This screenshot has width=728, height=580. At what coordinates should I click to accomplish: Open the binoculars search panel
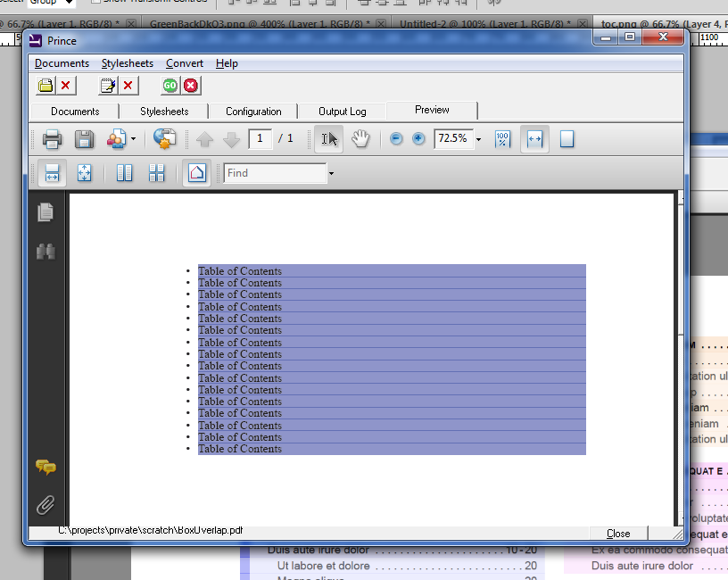45,253
